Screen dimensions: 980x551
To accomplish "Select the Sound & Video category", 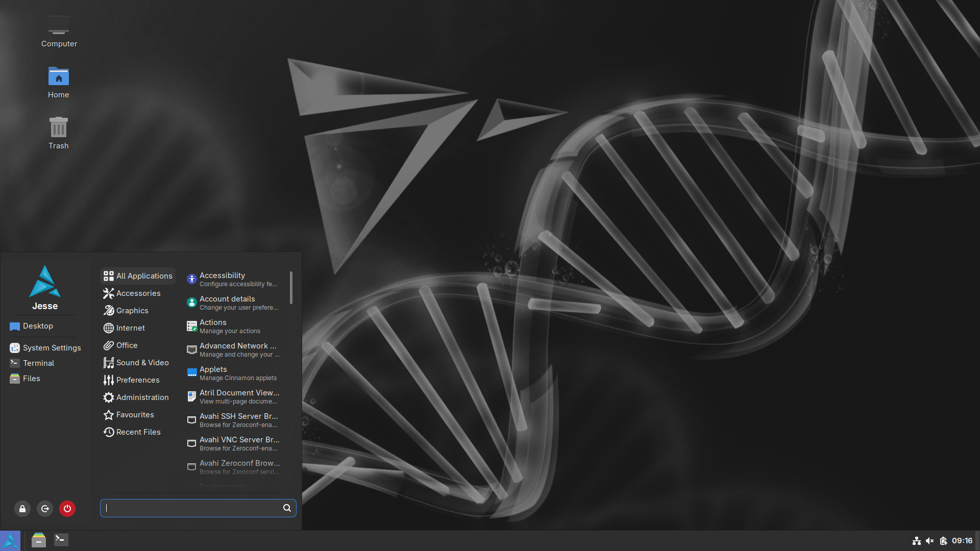I will coord(138,363).
